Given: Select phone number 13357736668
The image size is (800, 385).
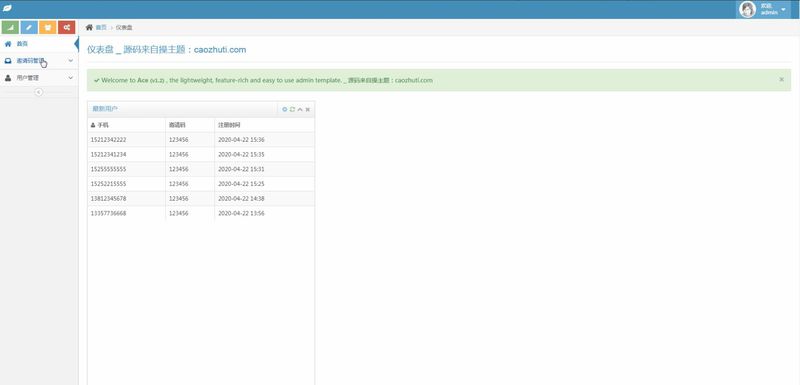Looking at the screenshot, I should [x=108, y=214].
